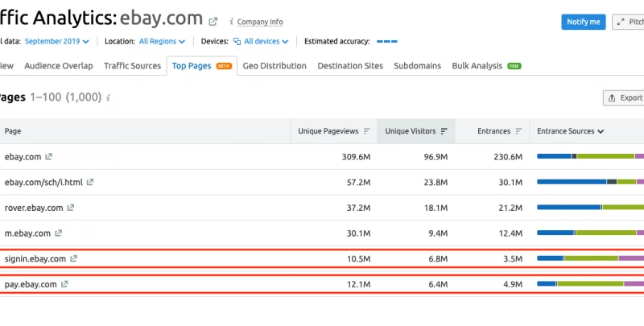This screenshot has height=326, width=644.
Task: Open ebay.com external link icon in title
Action: click(213, 22)
